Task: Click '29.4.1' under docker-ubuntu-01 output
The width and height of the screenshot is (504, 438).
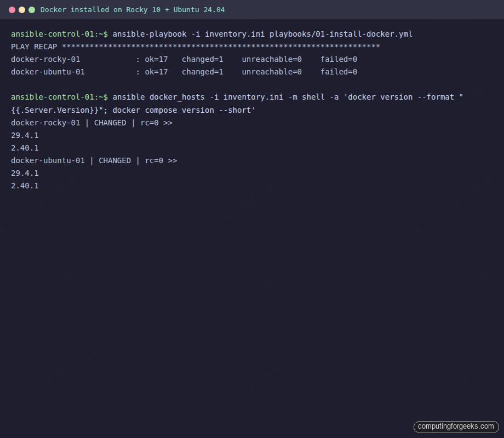Action: pyautogui.click(x=25, y=173)
